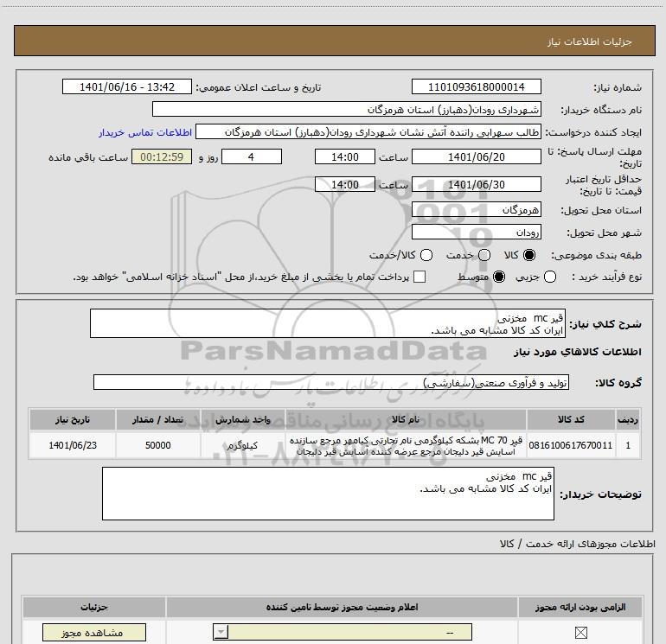Click the تاریخ نیاز column header

(72, 419)
